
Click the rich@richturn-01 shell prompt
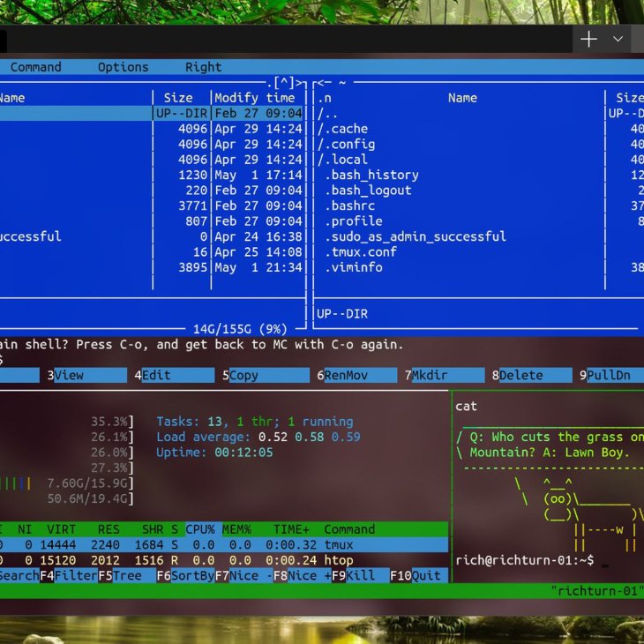point(525,560)
